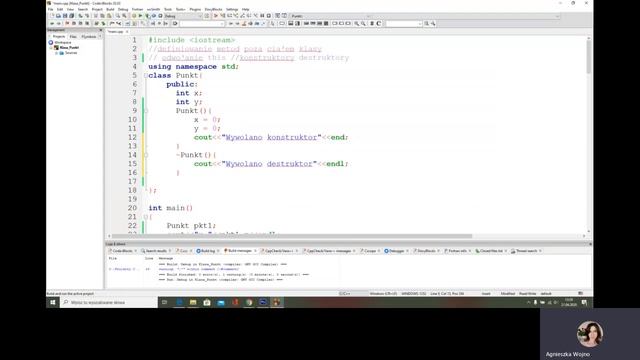Viewport: 640px width, 360px height.
Task: Cut selection using the toolbar icon
Action: click(96, 16)
